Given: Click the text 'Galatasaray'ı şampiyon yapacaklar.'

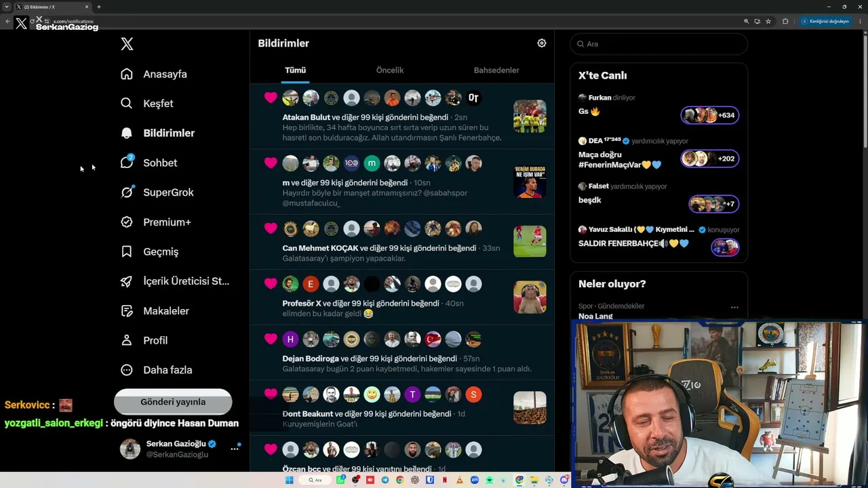Looking at the screenshot, I should pos(344,258).
